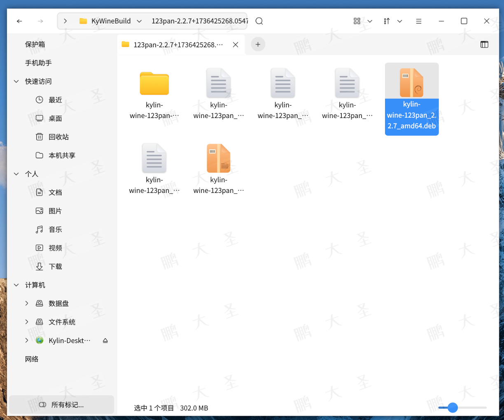Screen dimensions: 504x420
Task: Expand the 数据盘 drive
Action: point(27,303)
